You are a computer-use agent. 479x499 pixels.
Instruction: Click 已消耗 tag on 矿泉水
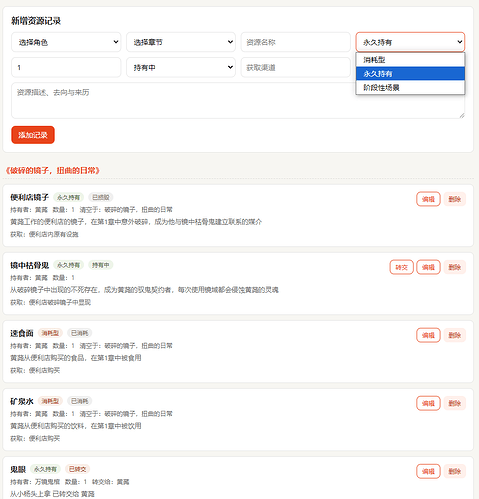click(79, 401)
